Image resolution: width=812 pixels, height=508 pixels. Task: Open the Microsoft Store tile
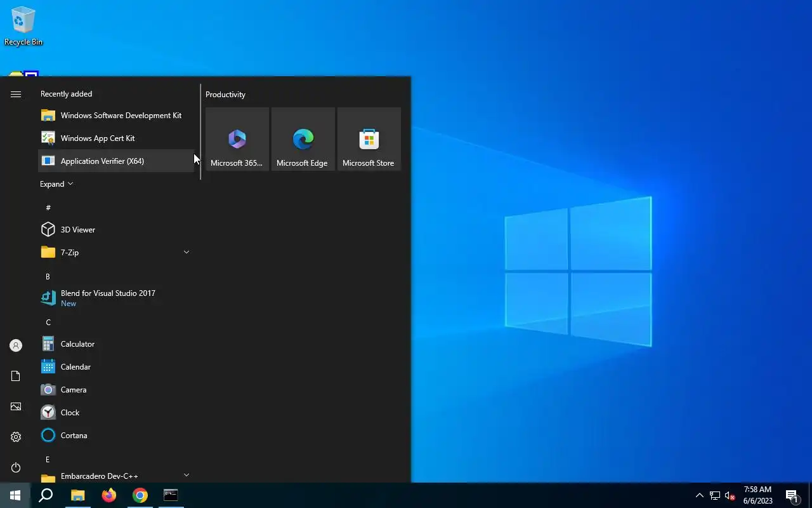(x=369, y=139)
